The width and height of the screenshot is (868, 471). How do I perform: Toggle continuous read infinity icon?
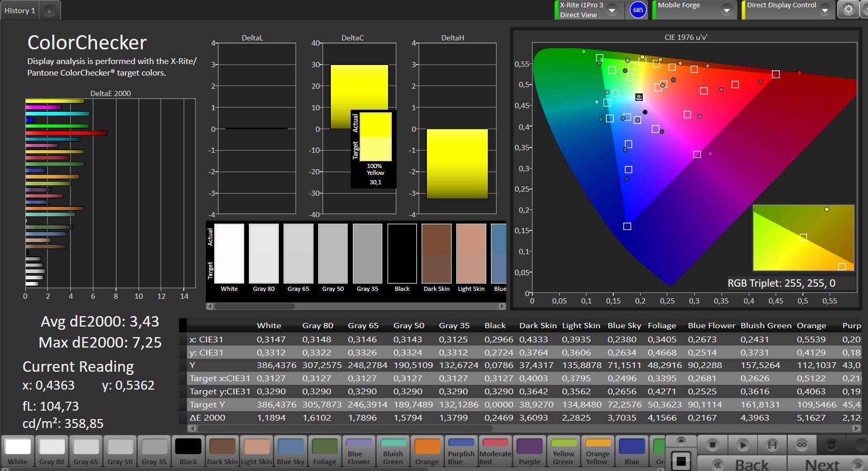pyautogui.click(x=802, y=445)
